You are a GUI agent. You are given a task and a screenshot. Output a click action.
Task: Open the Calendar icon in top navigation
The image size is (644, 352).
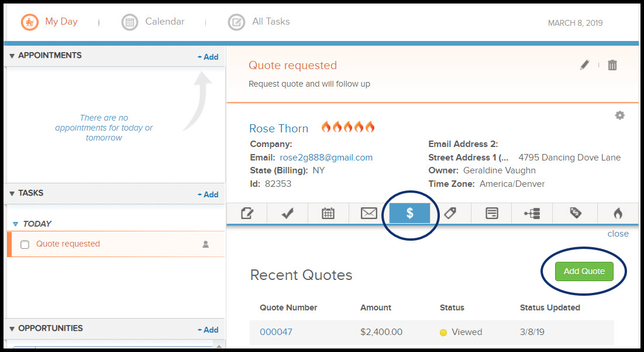pyautogui.click(x=130, y=22)
